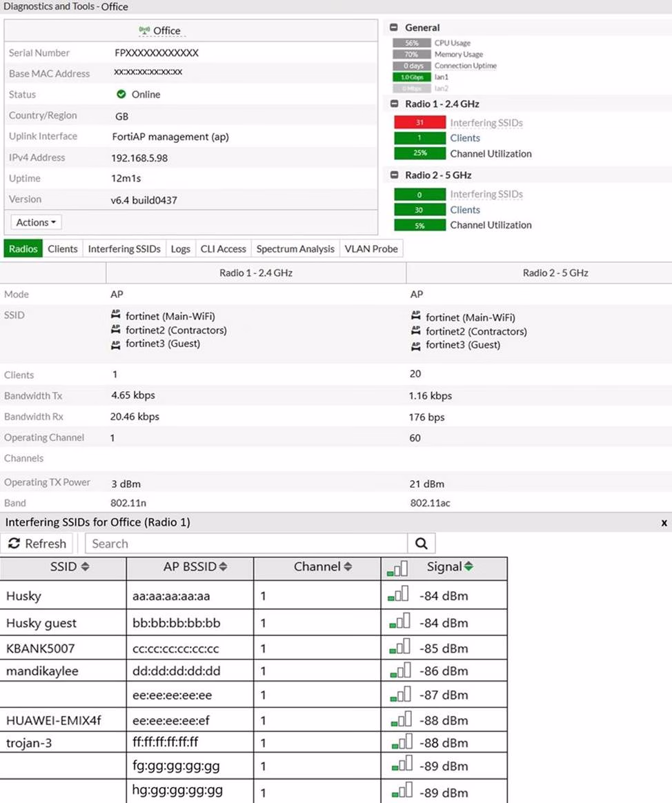Click Radio 1 fortinet Main-WiFi AP icon
Screen dimensions: 672x803
(115, 315)
